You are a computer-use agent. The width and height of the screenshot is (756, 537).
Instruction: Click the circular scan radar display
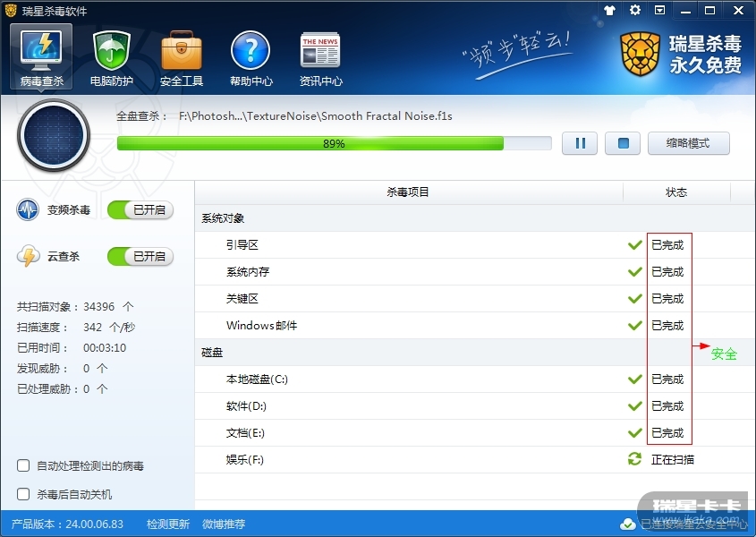54,135
